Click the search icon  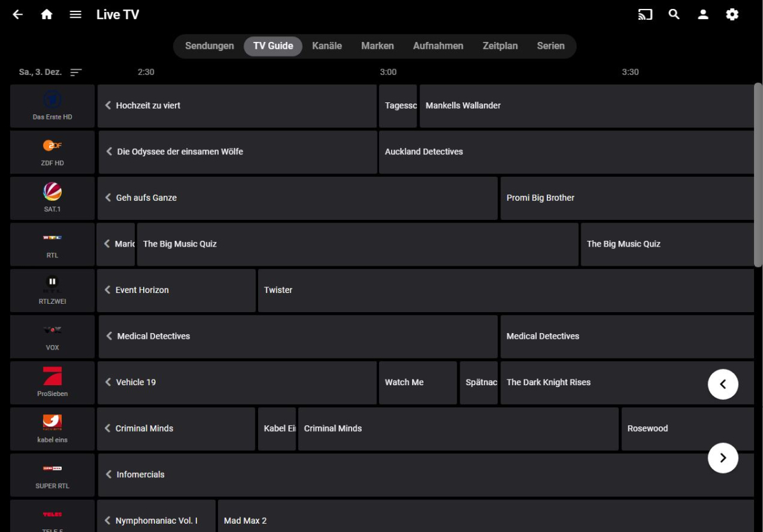674,14
